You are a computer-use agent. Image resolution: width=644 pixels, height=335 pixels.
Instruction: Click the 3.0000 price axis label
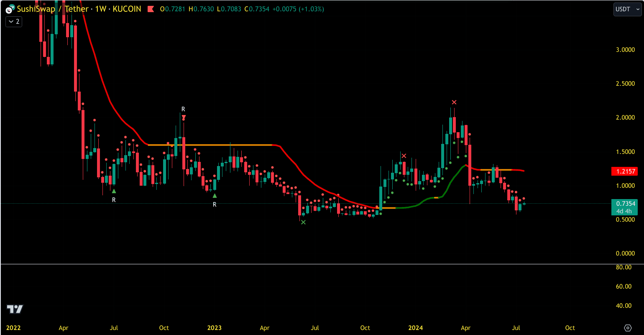pos(626,50)
